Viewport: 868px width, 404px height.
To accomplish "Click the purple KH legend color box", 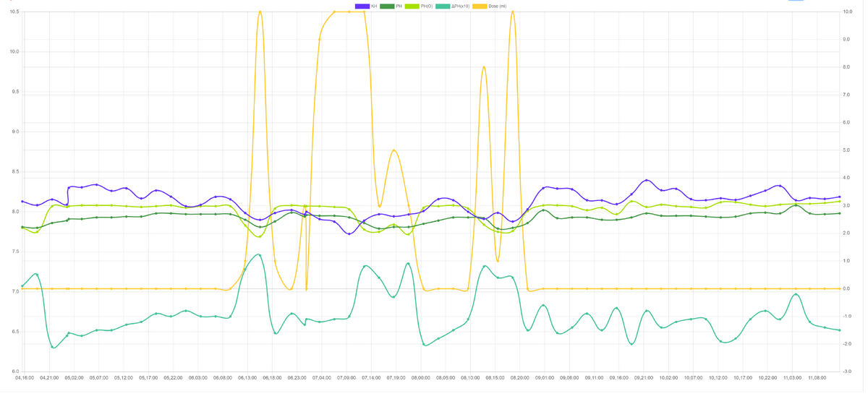I will tap(362, 7).
